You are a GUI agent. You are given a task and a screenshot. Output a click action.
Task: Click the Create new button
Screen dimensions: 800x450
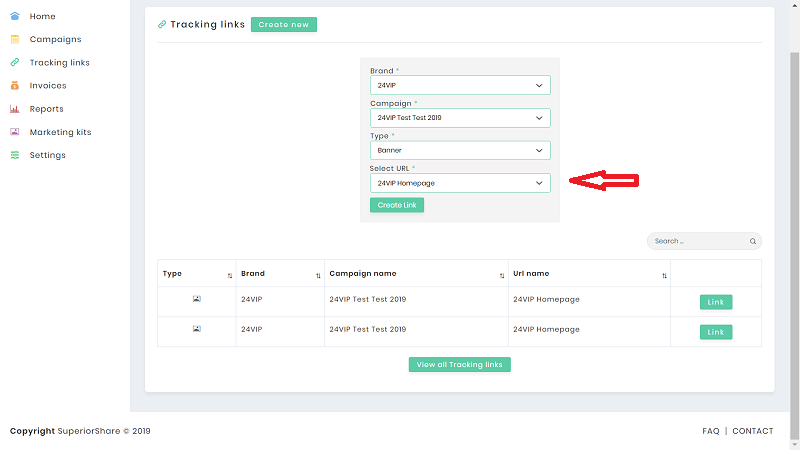point(284,24)
